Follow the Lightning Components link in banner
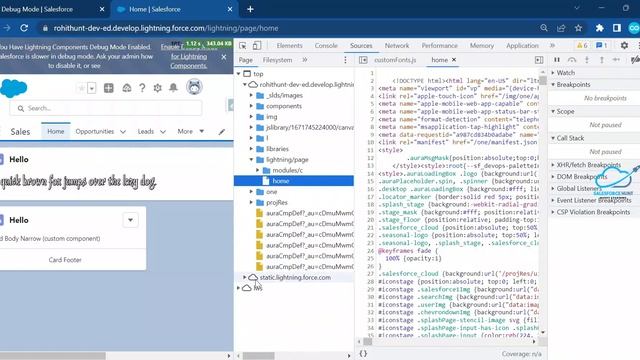 [x=189, y=61]
